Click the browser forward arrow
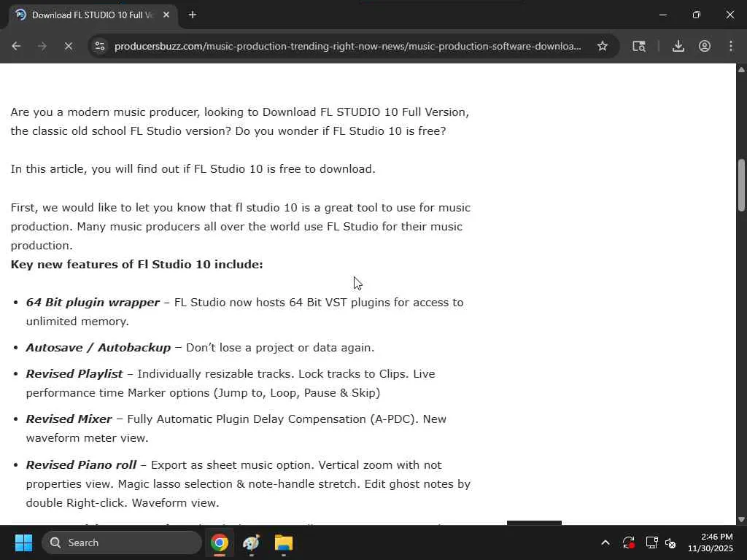747x560 pixels. click(42, 46)
